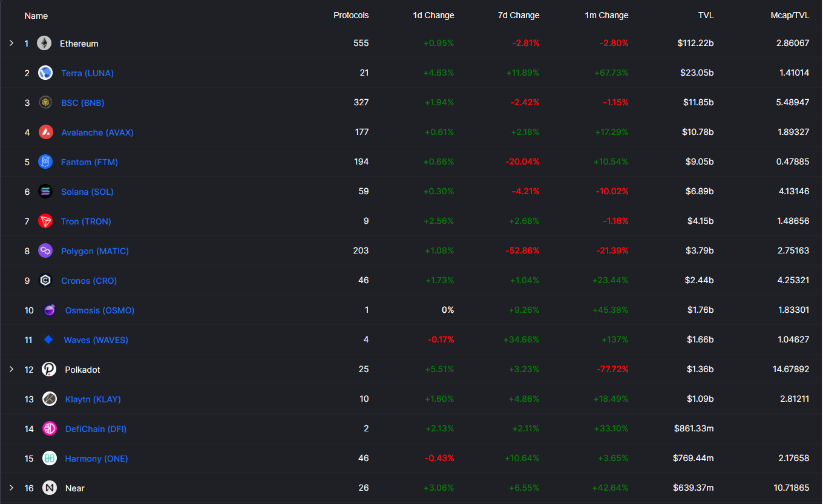This screenshot has height=504, width=823.
Task: Click Ethereum's $112.22b TVL value
Action: point(695,43)
